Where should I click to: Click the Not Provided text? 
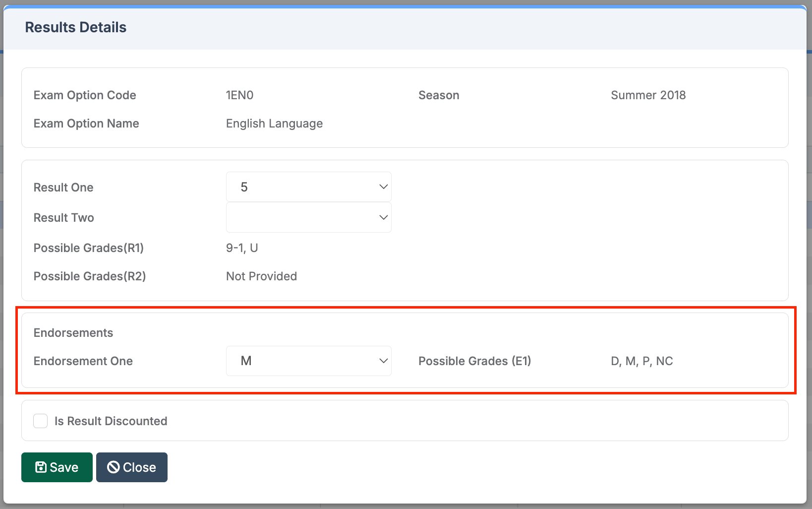tap(261, 276)
